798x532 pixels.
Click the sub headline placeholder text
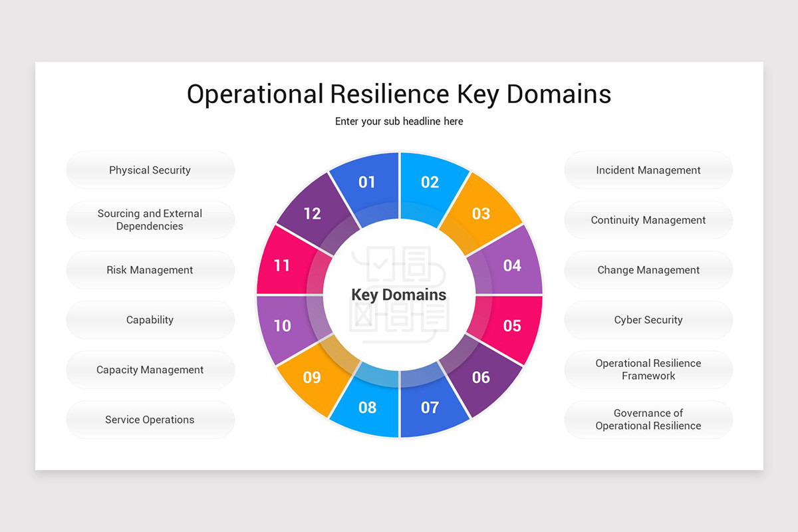(398, 121)
